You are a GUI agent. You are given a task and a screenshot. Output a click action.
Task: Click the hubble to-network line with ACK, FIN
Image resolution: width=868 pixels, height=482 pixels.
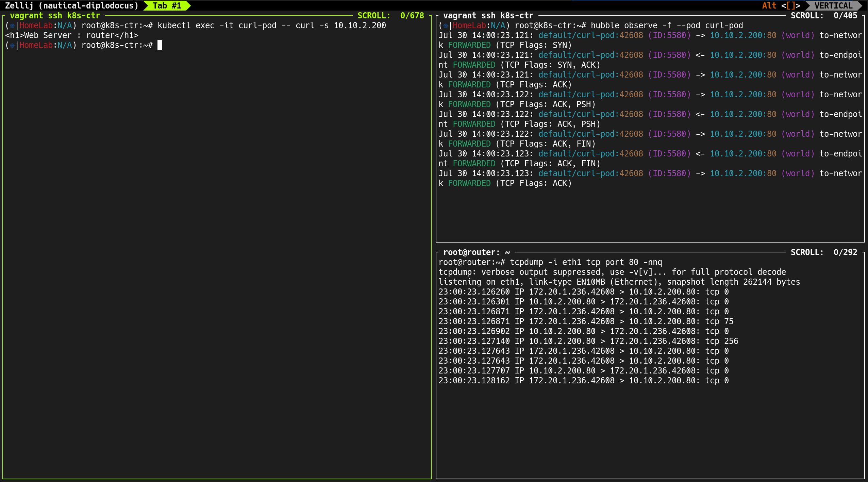tap(650, 139)
